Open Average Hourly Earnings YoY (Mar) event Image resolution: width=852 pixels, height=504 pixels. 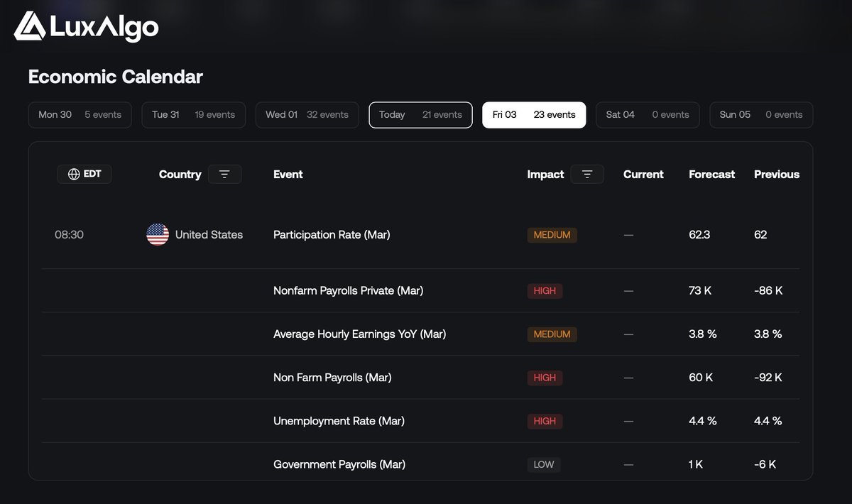[359, 334]
